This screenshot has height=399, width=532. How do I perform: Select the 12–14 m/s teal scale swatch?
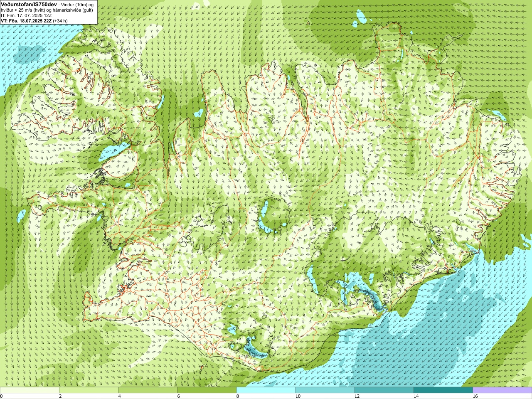pos(384,390)
